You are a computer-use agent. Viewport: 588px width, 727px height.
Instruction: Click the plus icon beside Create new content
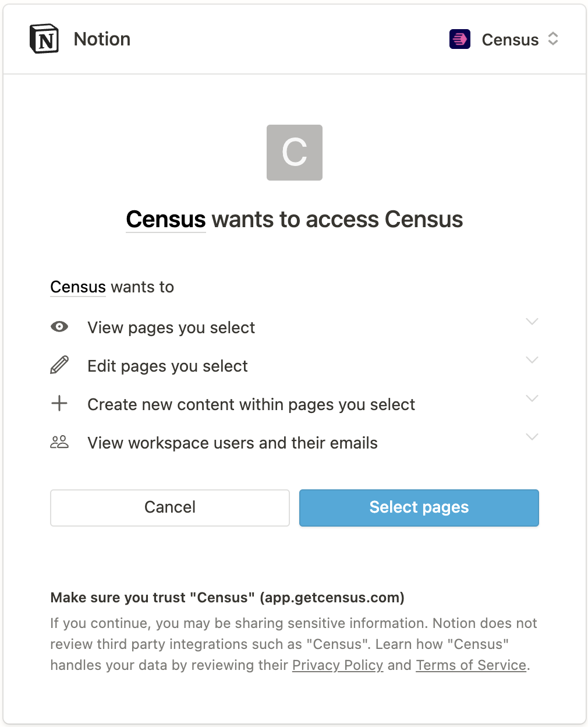59,404
